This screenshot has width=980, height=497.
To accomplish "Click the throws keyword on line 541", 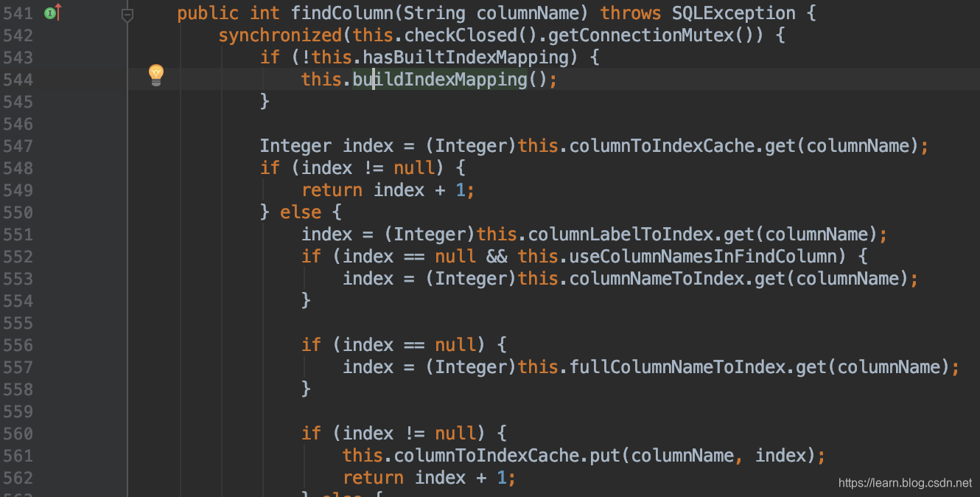I will pyautogui.click(x=631, y=13).
